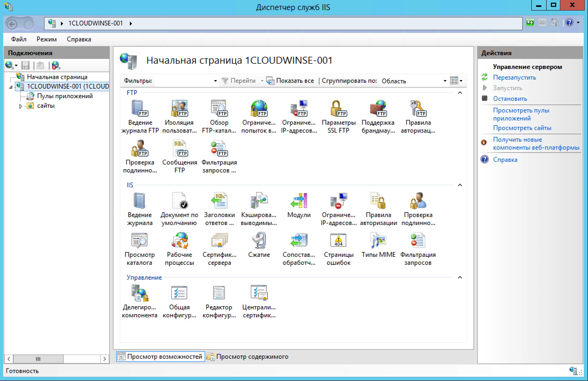This screenshot has height=381, width=588.
Task: Click Просмотреть сайты link
Action: point(522,128)
